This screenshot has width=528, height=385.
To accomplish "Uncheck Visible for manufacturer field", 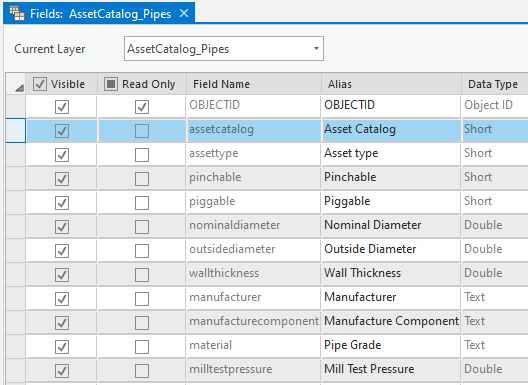I will (x=62, y=299).
